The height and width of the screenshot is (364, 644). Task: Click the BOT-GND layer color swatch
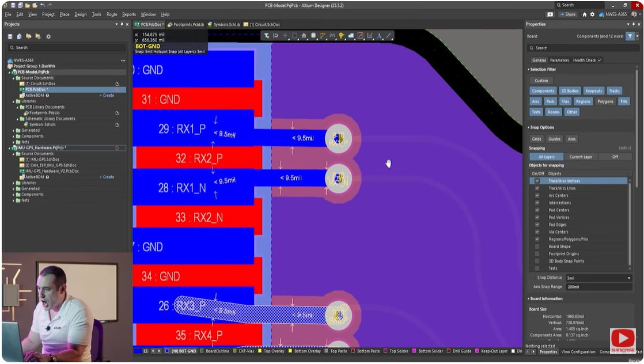167,351
